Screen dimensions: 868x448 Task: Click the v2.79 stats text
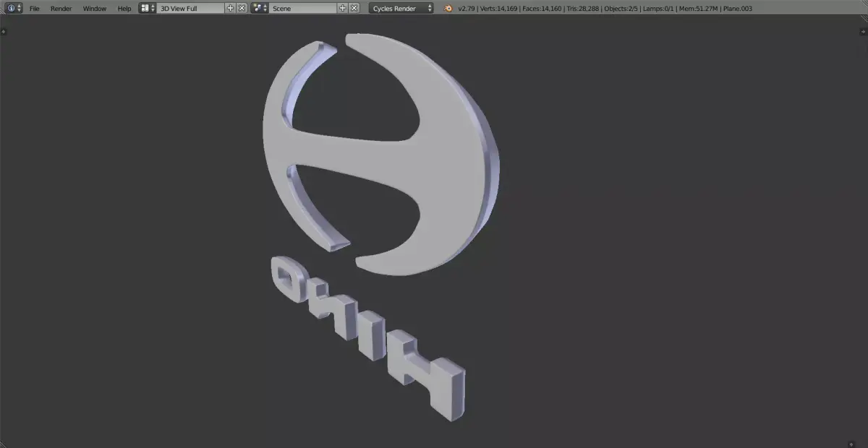[x=467, y=8]
